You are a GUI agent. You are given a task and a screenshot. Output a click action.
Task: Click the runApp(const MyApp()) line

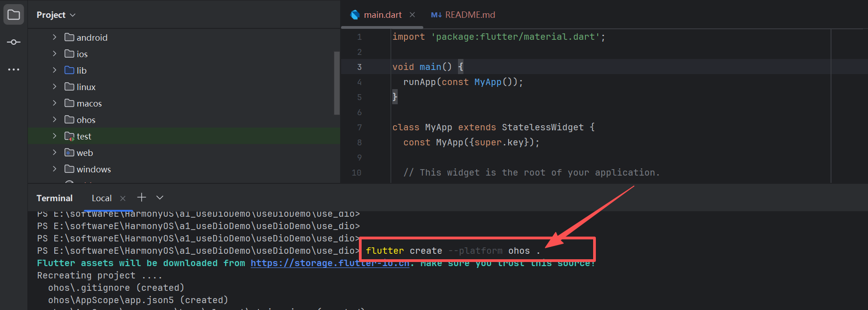(x=463, y=82)
